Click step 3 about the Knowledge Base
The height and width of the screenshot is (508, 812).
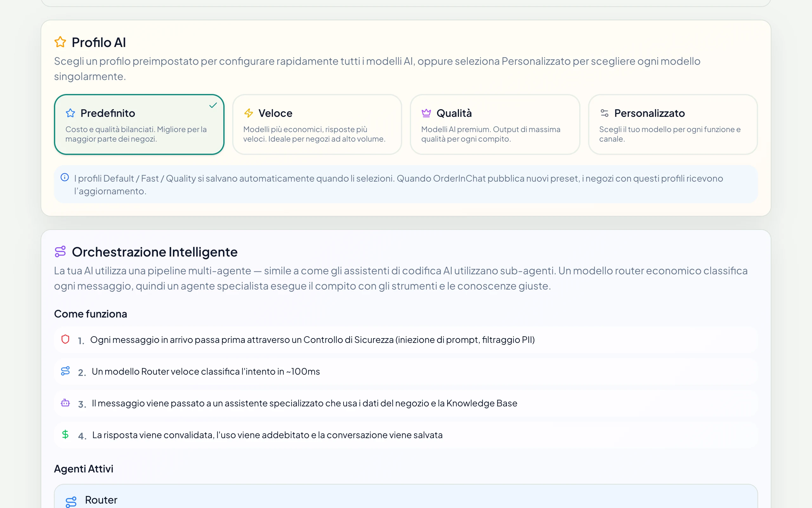coord(406,403)
